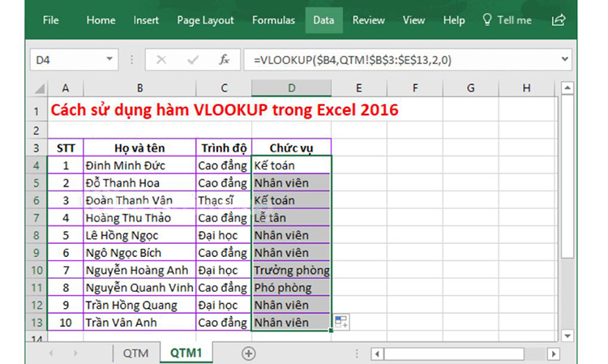This screenshot has width=608, height=364.
Task: Select the Lễ tân cell
Action: (x=292, y=218)
